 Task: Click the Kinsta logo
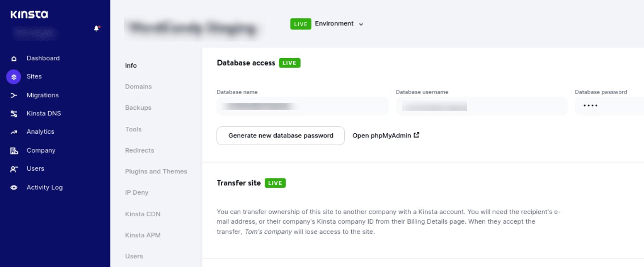point(29,14)
